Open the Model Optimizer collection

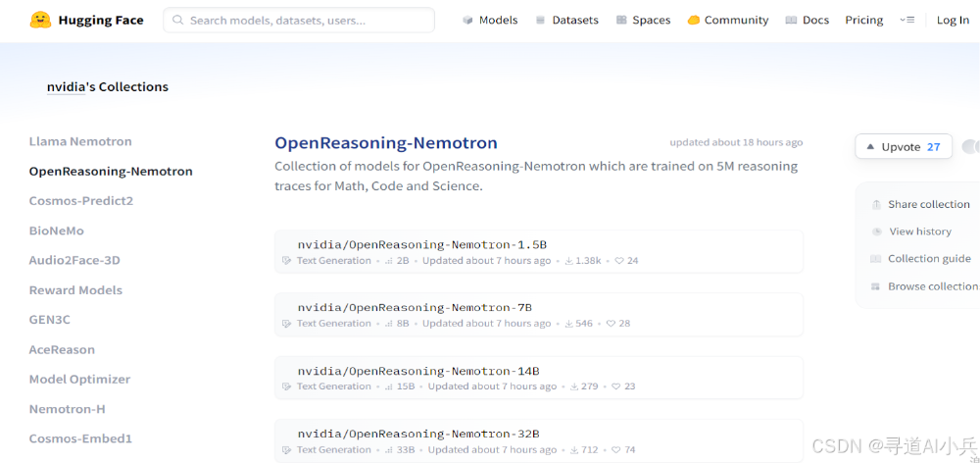click(x=80, y=380)
